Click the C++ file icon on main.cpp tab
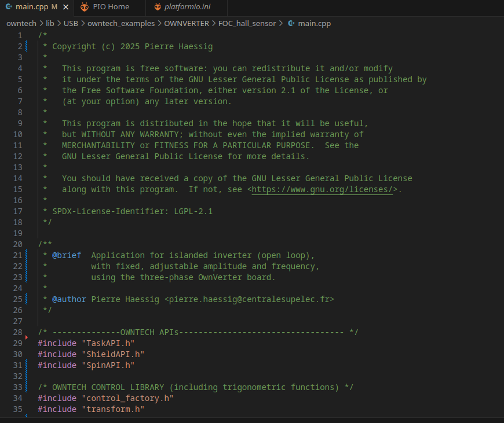The width and height of the screenshot is (504, 423). (9, 7)
